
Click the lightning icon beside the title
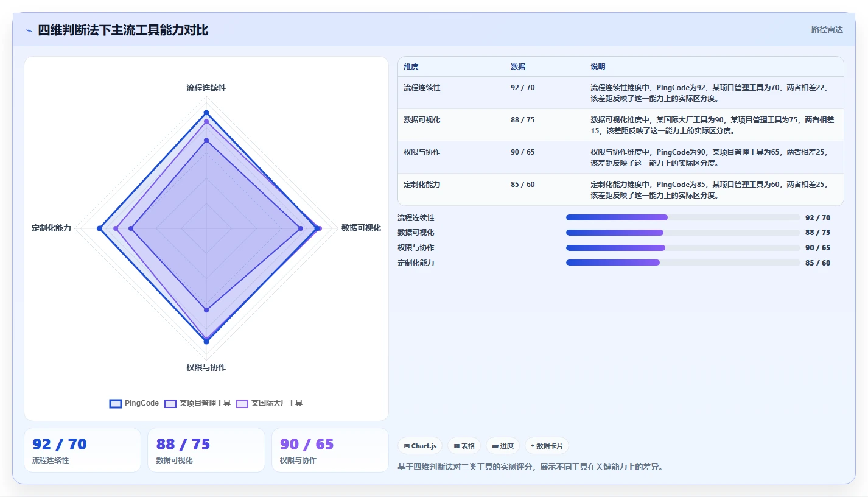29,30
